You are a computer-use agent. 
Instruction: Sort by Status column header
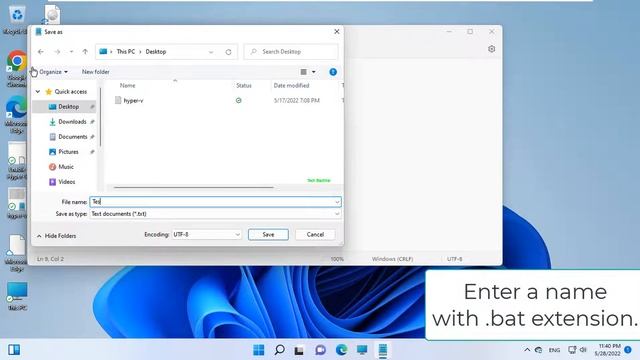coord(244,85)
